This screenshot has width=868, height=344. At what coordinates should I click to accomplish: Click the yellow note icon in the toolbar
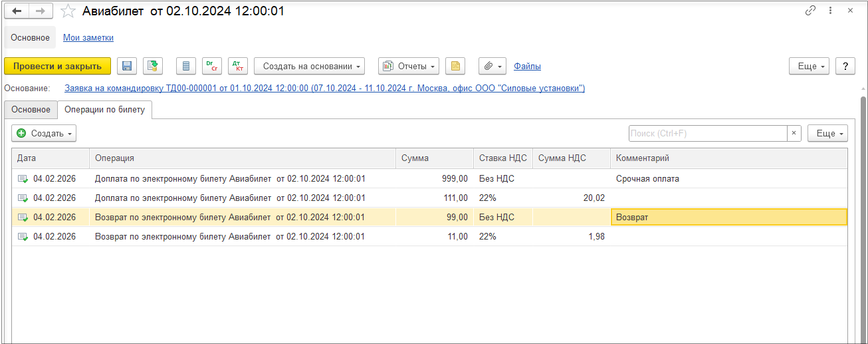[455, 66]
